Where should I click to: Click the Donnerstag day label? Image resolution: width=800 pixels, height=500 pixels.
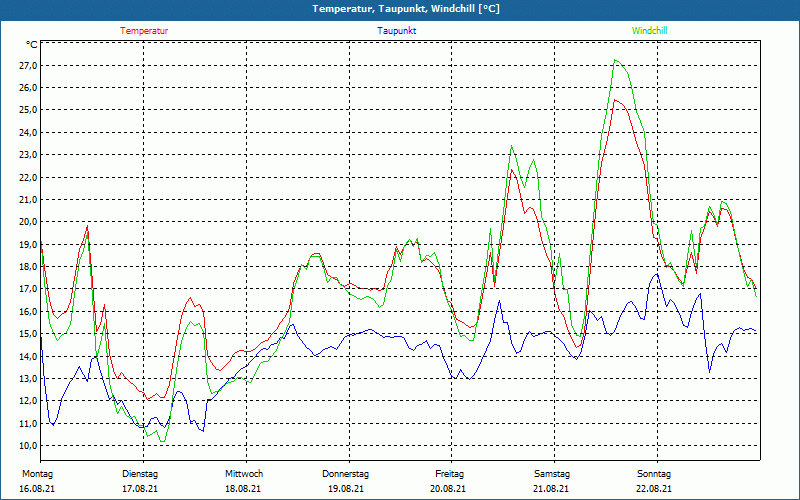(x=345, y=474)
